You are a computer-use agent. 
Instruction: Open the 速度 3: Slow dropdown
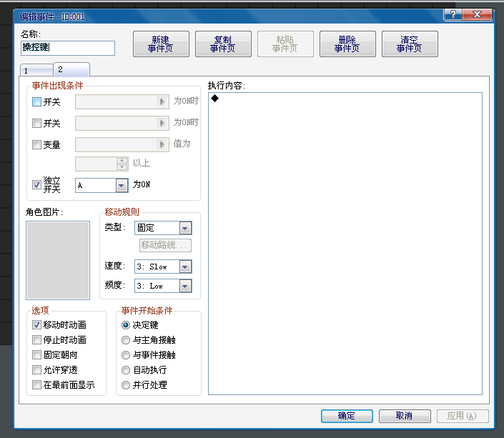(x=163, y=267)
